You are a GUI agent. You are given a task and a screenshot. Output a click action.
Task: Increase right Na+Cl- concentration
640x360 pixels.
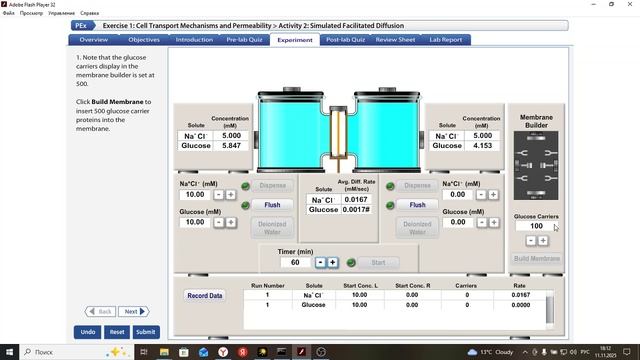pos(493,195)
